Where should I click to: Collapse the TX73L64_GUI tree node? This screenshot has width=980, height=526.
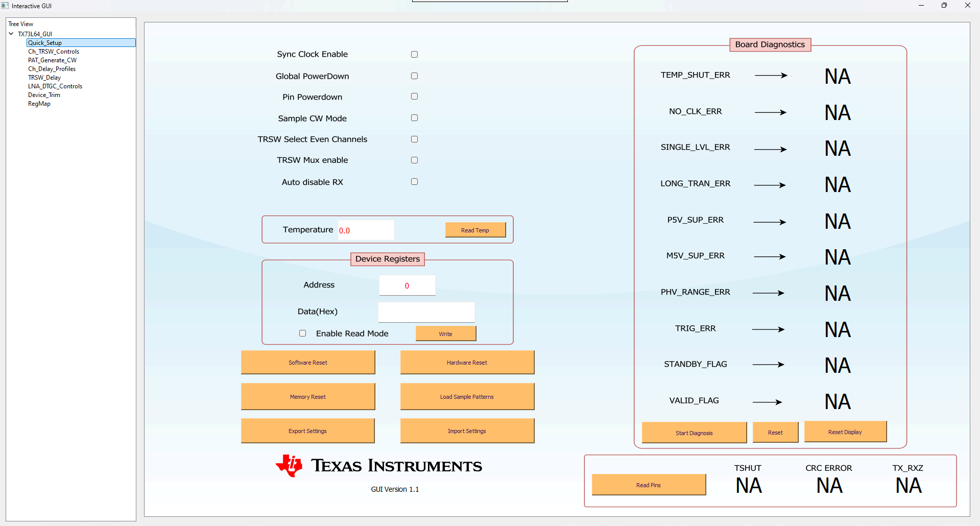[11, 34]
